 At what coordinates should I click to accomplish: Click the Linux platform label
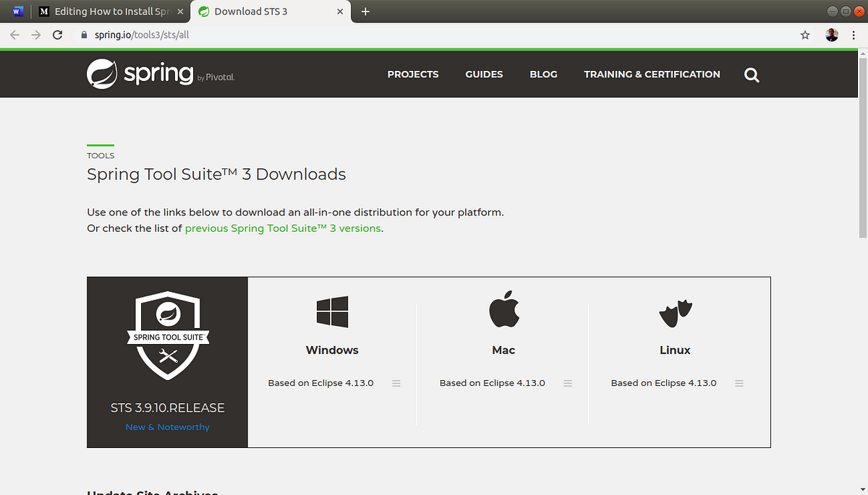coord(675,350)
